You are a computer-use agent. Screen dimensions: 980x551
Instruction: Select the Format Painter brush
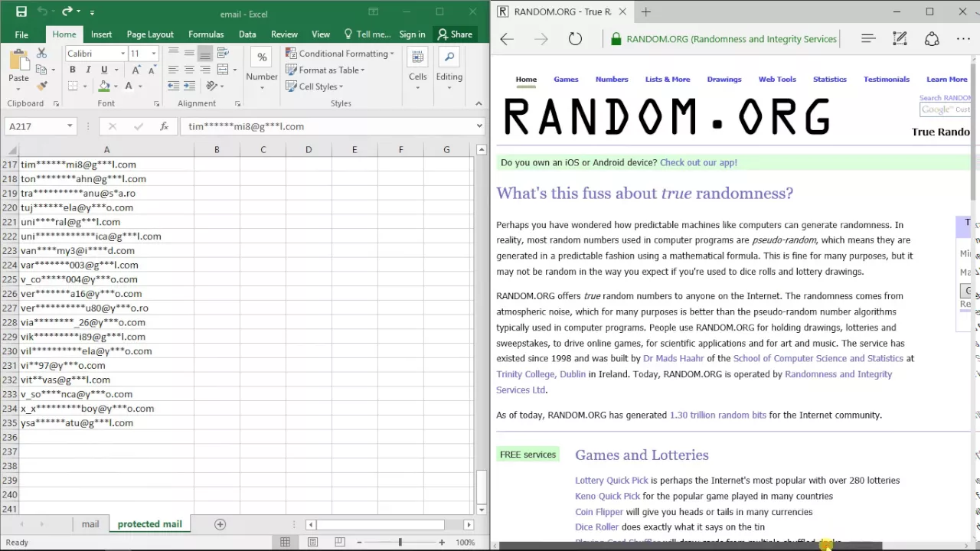click(41, 86)
